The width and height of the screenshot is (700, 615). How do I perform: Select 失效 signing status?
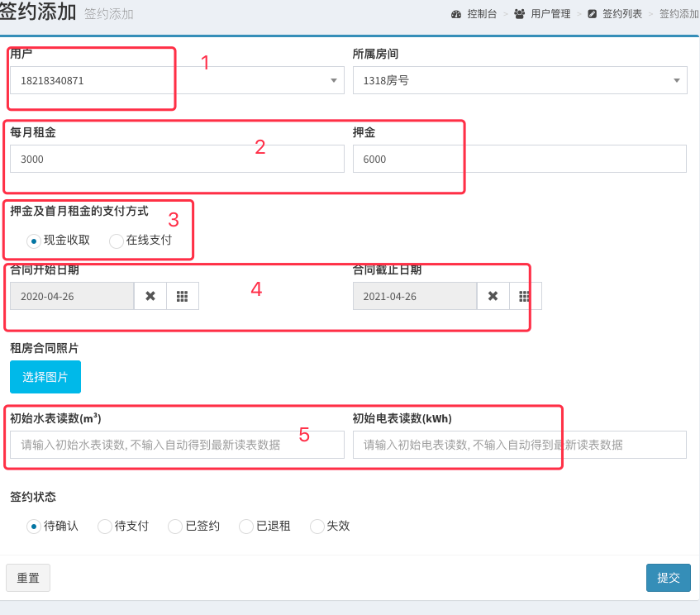(x=317, y=527)
